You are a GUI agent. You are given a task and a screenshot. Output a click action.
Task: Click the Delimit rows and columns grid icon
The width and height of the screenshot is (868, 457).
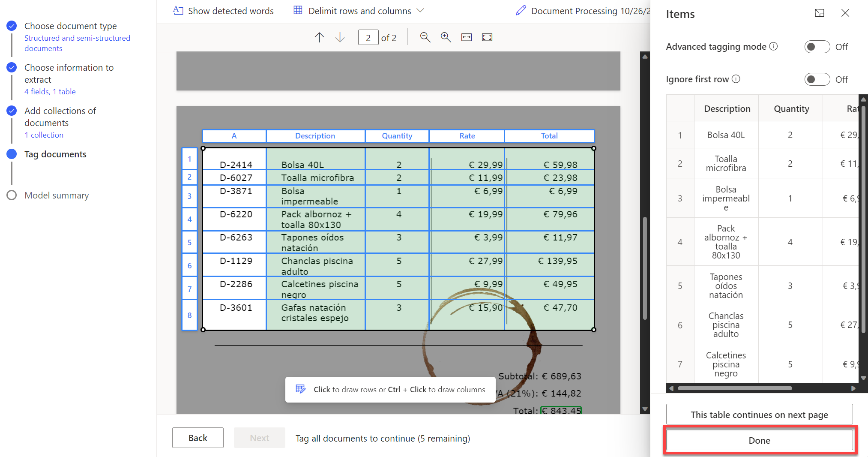click(297, 10)
